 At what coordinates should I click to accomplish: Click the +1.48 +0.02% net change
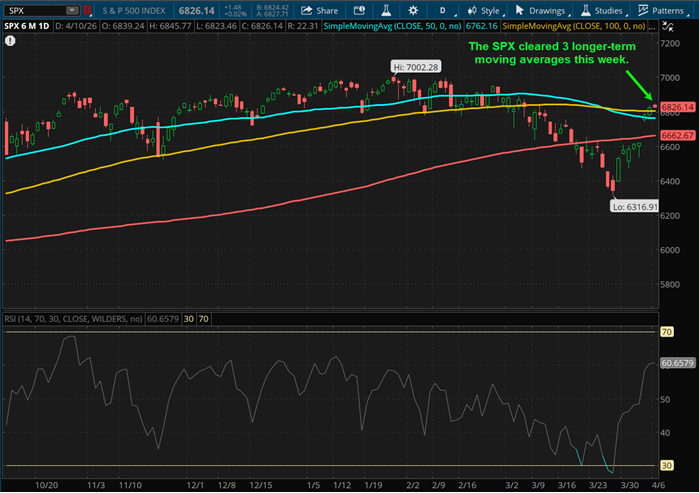[x=233, y=11]
